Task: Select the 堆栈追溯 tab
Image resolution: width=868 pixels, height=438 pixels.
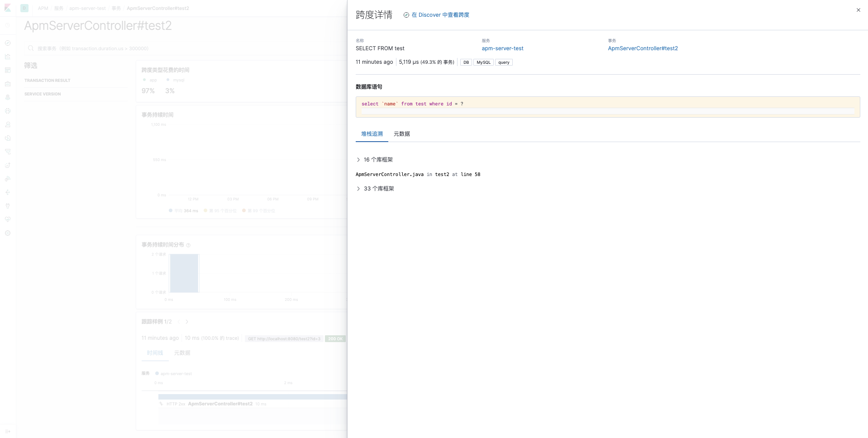Action: (372, 134)
